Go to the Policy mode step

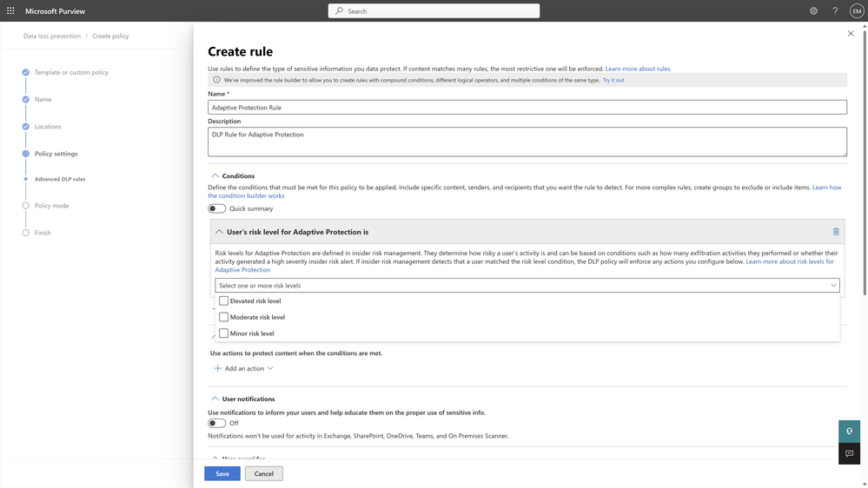(51, 206)
